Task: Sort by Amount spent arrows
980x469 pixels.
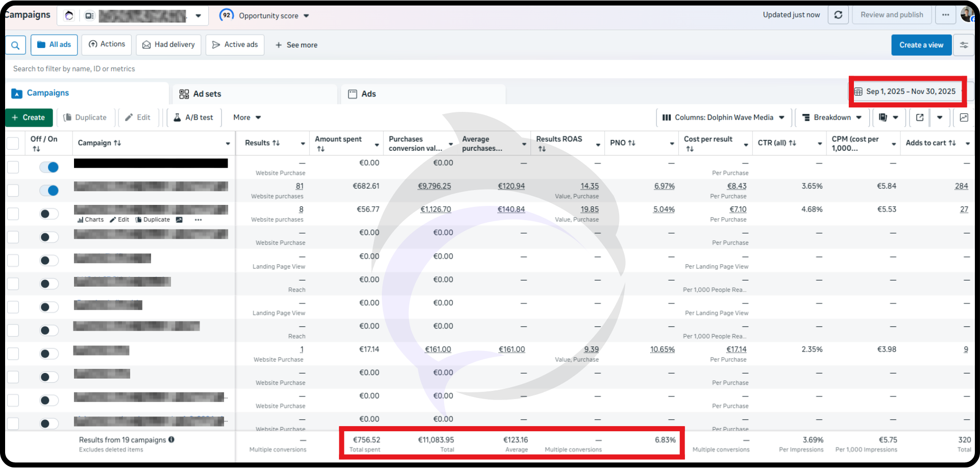Action: pyautogui.click(x=321, y=149)
